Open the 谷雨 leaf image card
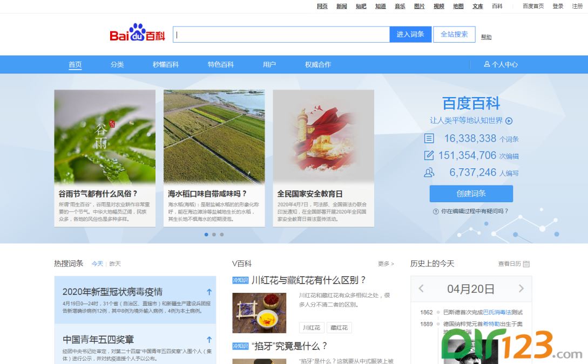The width and height of the screenshot is (588, 364). pos(105,136)
